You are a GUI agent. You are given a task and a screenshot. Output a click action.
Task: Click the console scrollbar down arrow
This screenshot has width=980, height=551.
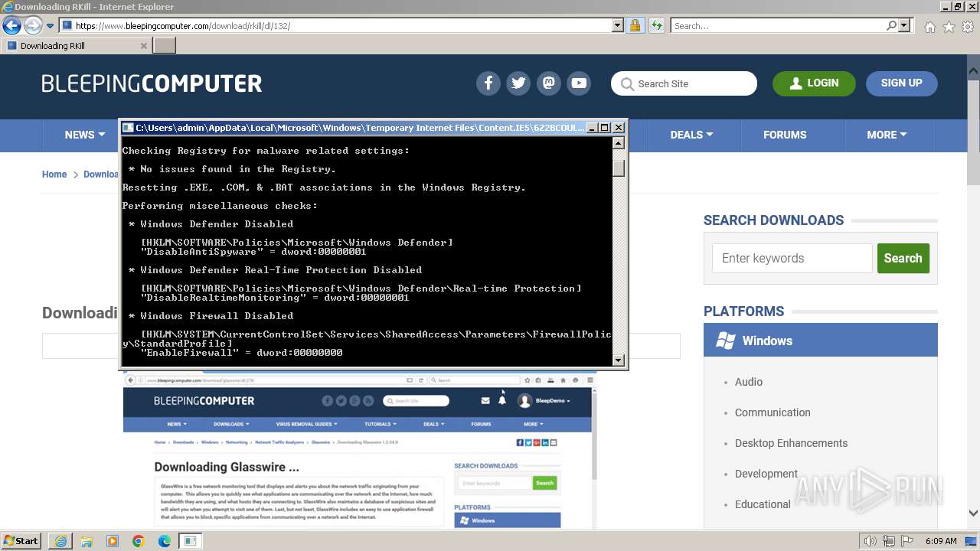tap(619, 360)
